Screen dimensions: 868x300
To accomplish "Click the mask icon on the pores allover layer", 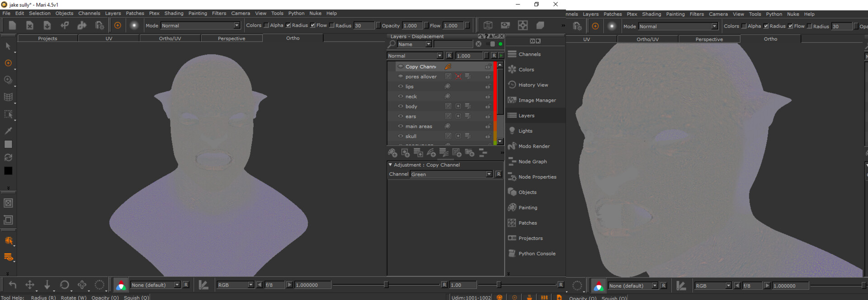I will coord(458,76).
